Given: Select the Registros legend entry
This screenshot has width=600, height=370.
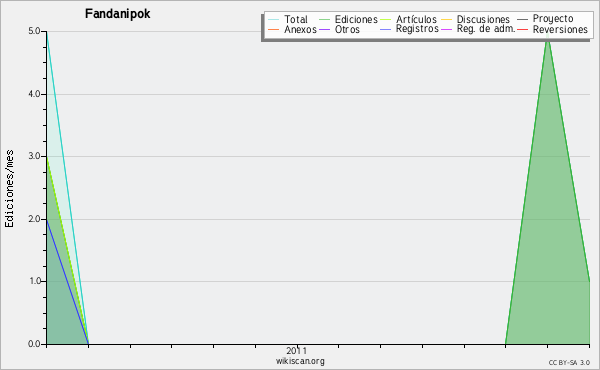Looking at the screenshot, I should (x=417, y=29).
